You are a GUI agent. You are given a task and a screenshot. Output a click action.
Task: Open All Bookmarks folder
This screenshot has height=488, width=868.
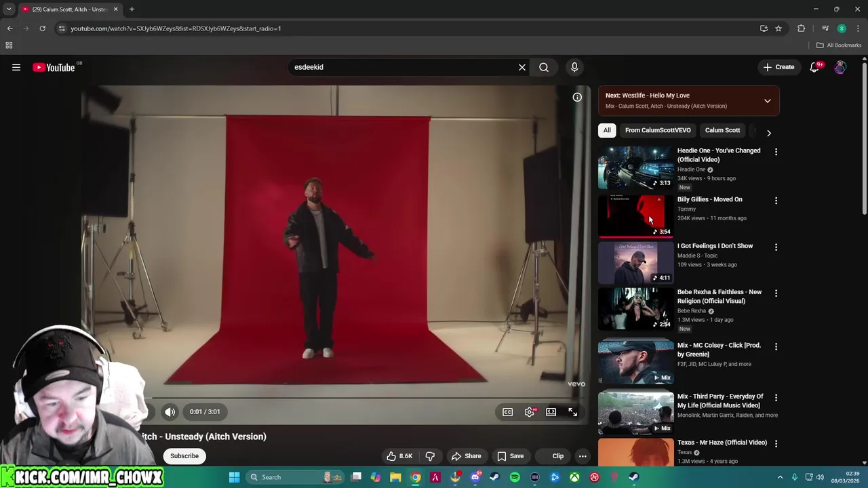coord(839,45)
